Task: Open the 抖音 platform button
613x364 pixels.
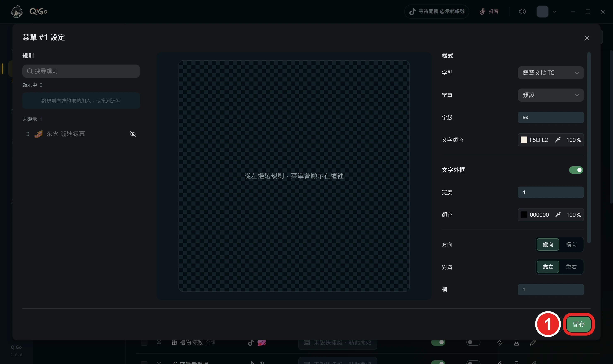Action: [489, 12]
